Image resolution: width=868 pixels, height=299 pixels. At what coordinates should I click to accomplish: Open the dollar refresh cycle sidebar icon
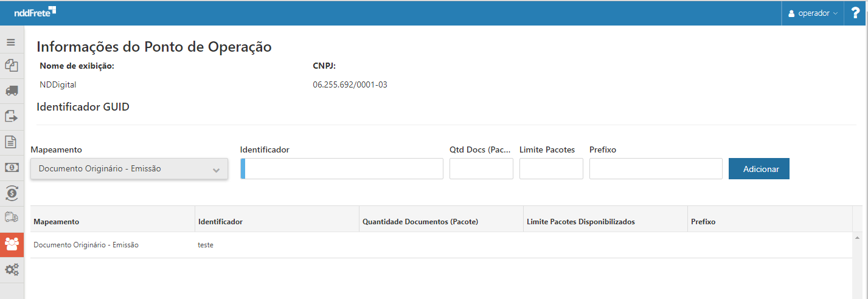tap(11, 193)
